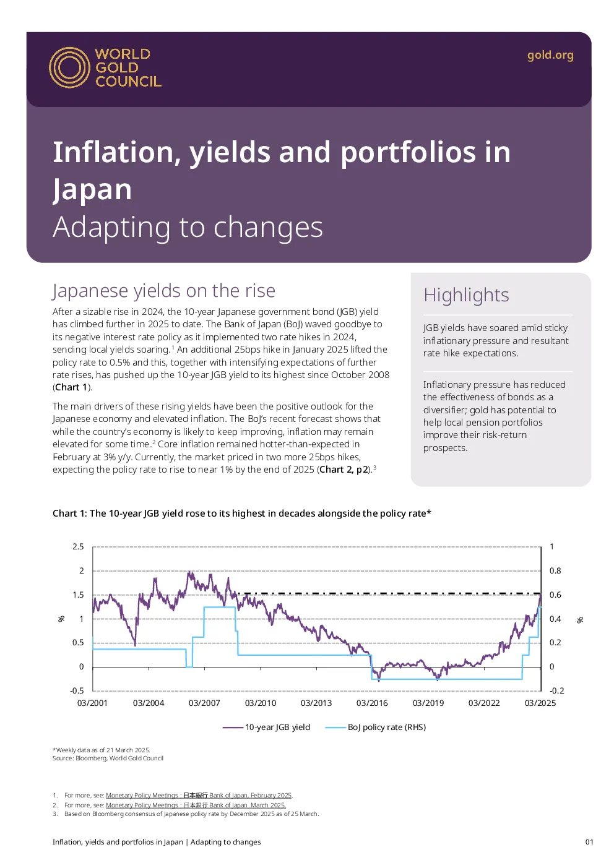The image size is (614, 868).
Task: Click the WORLD GOLD COUNCIL wordmark text
Action: click(128, 67)
